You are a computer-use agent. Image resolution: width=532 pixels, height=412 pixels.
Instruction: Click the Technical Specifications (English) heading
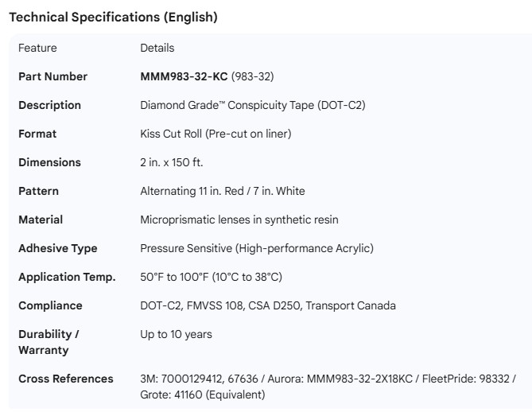112,17
